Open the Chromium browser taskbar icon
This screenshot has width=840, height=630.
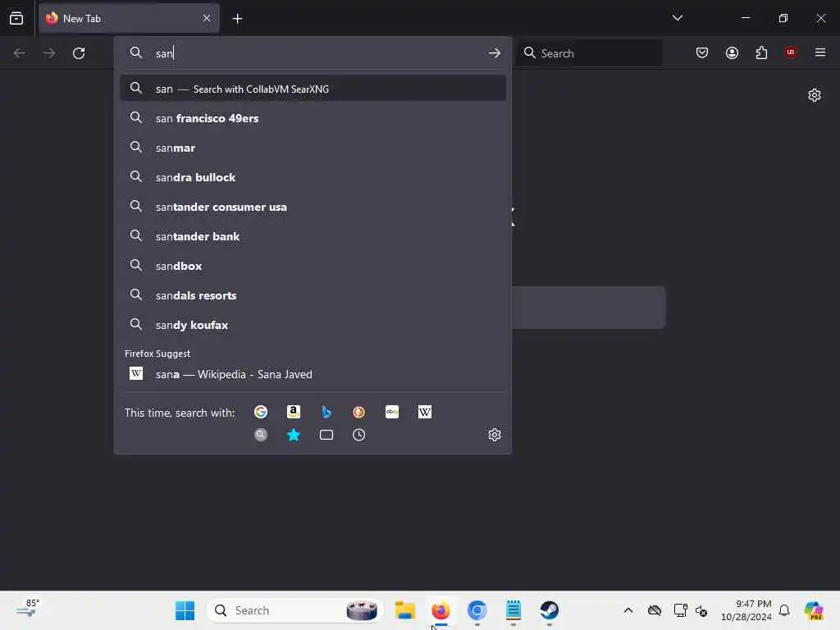[477, 610]
